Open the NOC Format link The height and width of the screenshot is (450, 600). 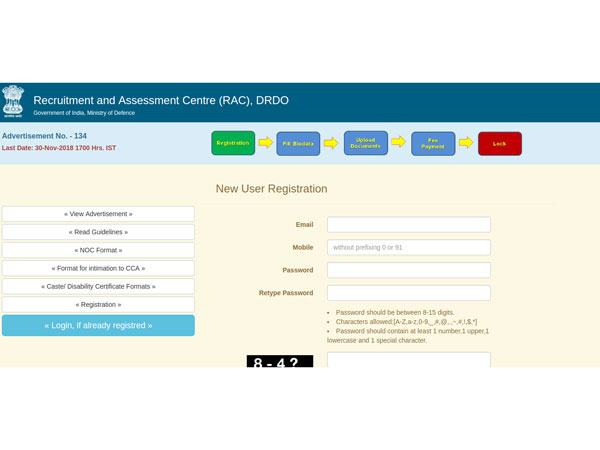(98, 250)
